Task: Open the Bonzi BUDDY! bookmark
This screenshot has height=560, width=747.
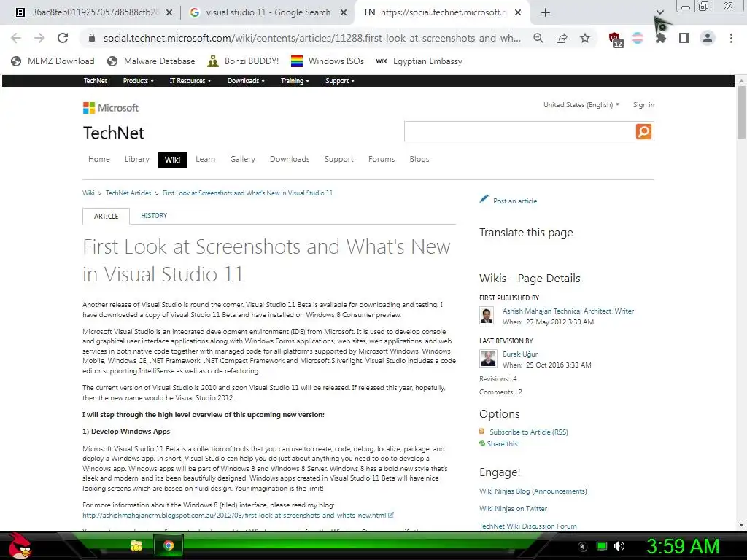Action: pos(243,61)
